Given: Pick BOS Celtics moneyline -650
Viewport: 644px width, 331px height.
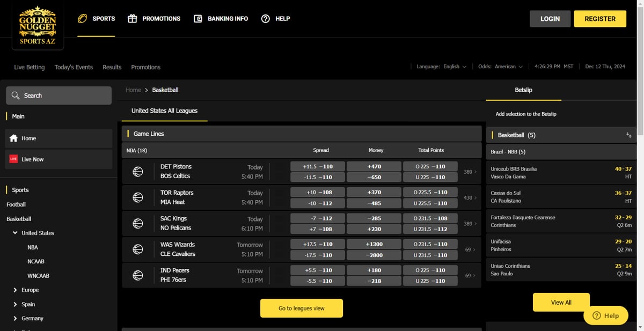Looking at the screenshot, I should click(x=374, y=177).
